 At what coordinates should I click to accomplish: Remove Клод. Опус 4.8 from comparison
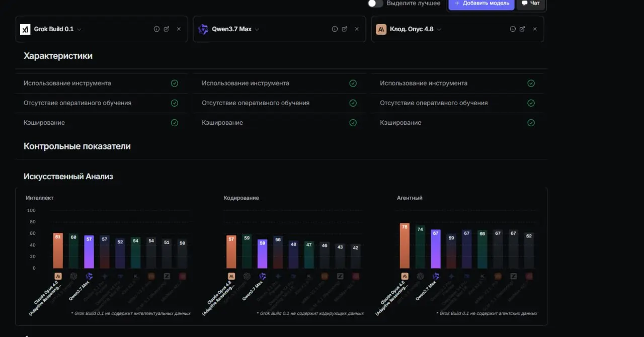tap(535, 29)
